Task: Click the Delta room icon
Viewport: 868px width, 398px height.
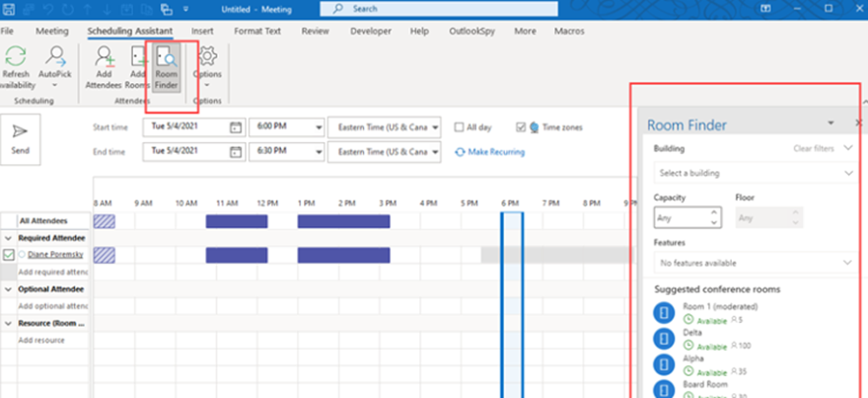Action: [664, 339]
